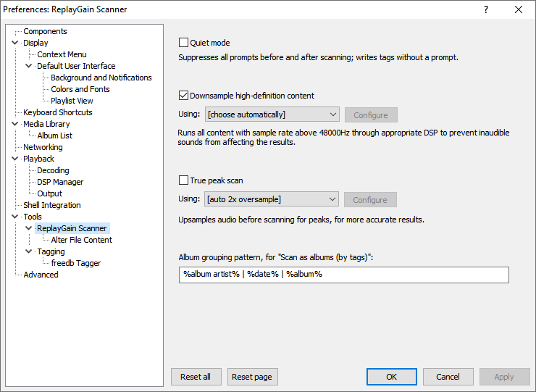Click the album grouping pattern field
The image size is (536, 392).
point(343,275)
